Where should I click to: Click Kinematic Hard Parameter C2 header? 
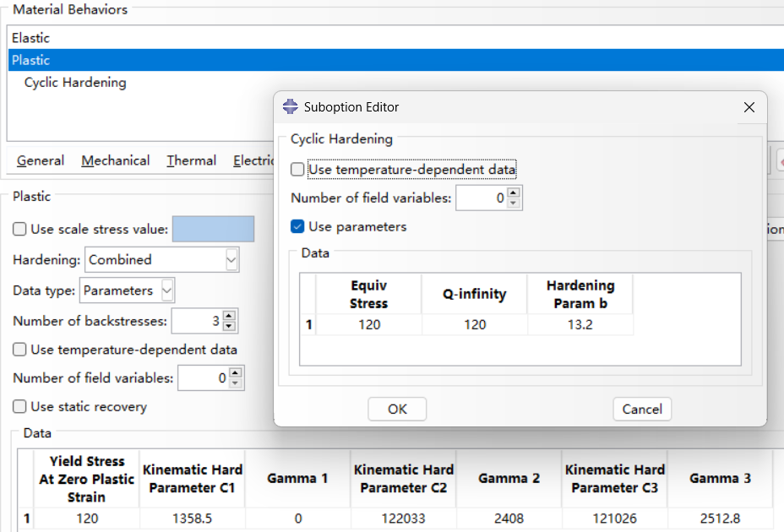404,479
